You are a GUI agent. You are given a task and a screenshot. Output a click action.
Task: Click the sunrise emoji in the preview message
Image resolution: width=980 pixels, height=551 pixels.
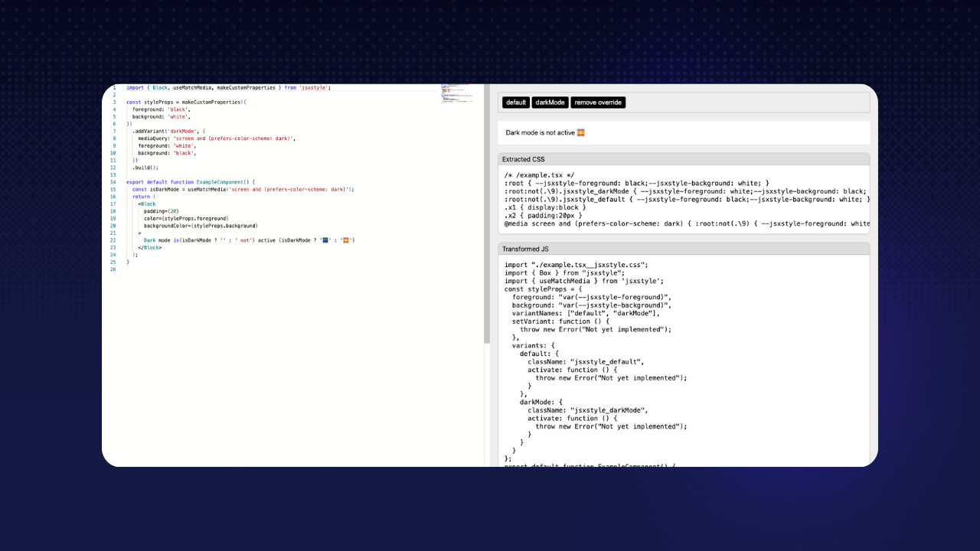[x=581, y=132]
